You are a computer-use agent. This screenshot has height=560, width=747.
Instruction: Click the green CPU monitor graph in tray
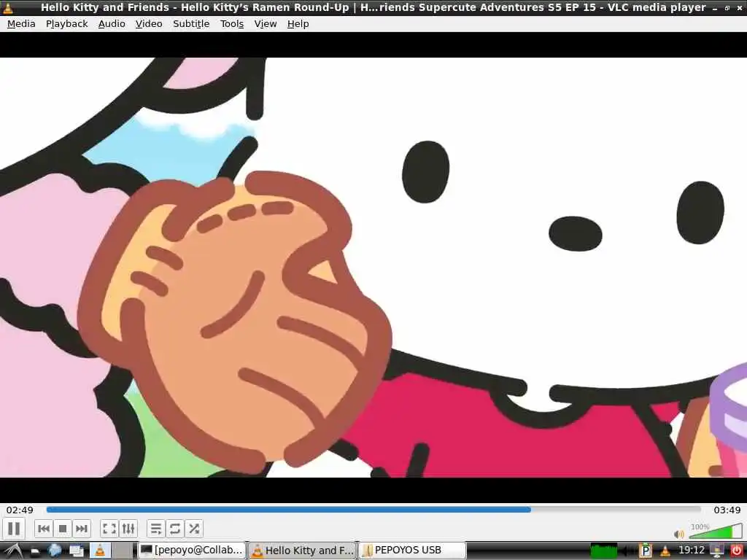603,551
